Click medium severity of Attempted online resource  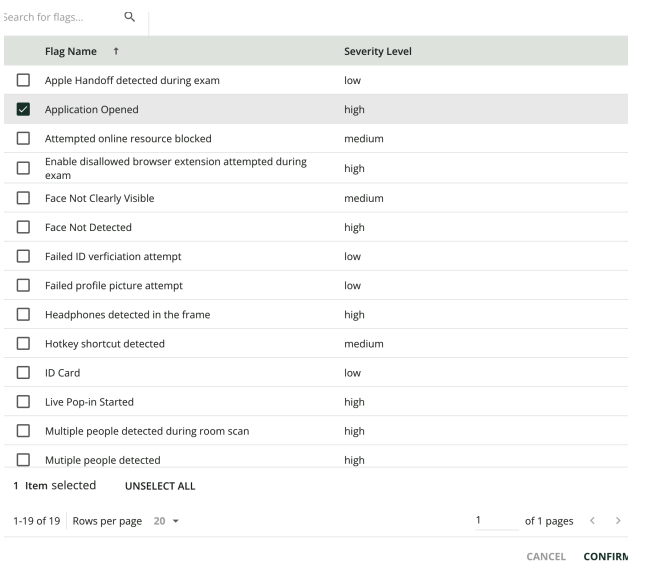click(x=364, y=139)
